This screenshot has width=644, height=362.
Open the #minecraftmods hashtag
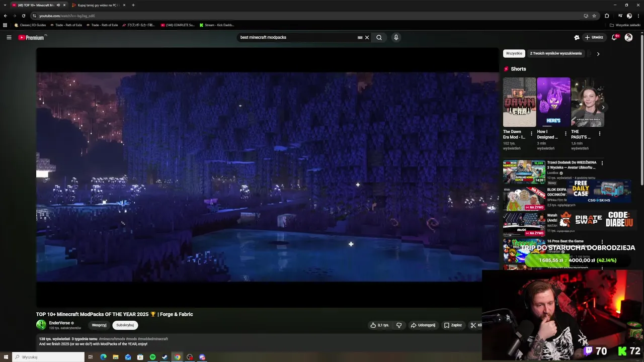pos(112,339)
